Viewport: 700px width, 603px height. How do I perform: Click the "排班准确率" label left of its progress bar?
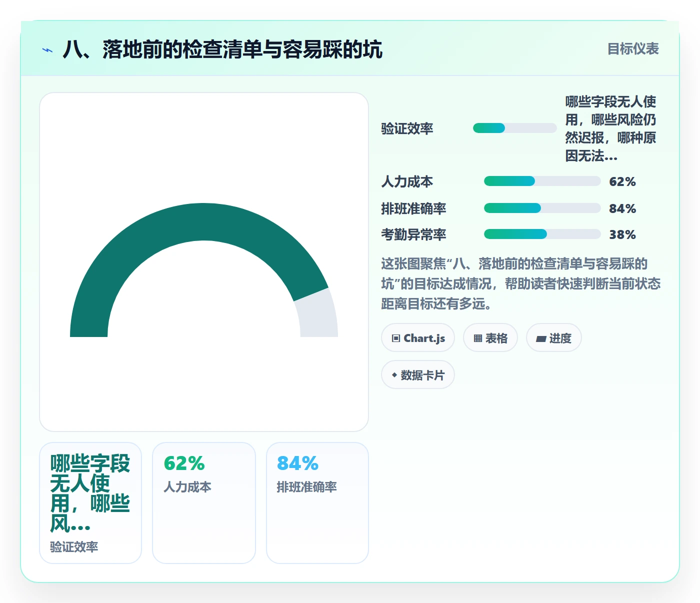click(x=413, y=208)
